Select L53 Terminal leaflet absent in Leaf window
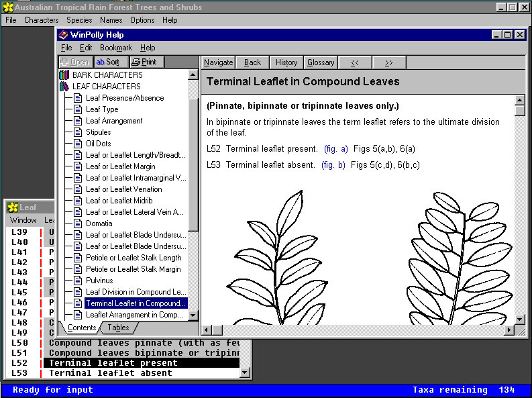Viewport: 532px width, 398px height. coord(124,373)
